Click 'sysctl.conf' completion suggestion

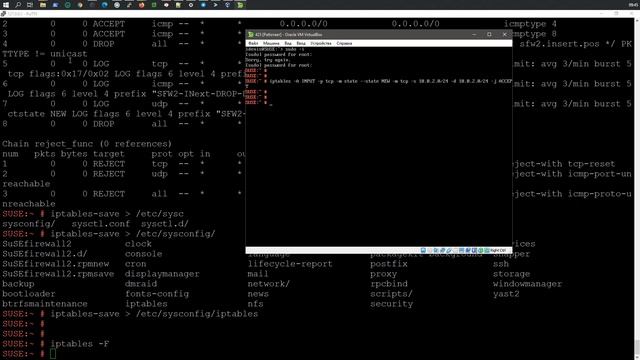click(101, 224)
